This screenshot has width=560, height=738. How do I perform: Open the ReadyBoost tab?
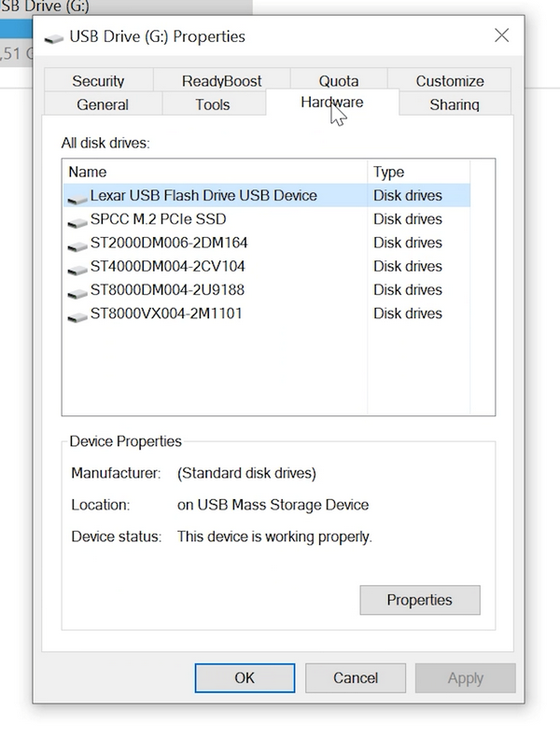221,81
